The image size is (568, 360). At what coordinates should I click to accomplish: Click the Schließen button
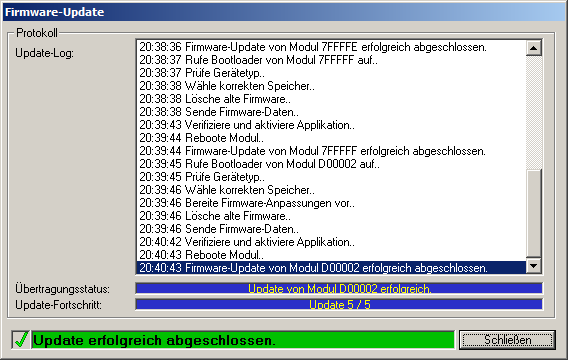(x=507, y=340)
